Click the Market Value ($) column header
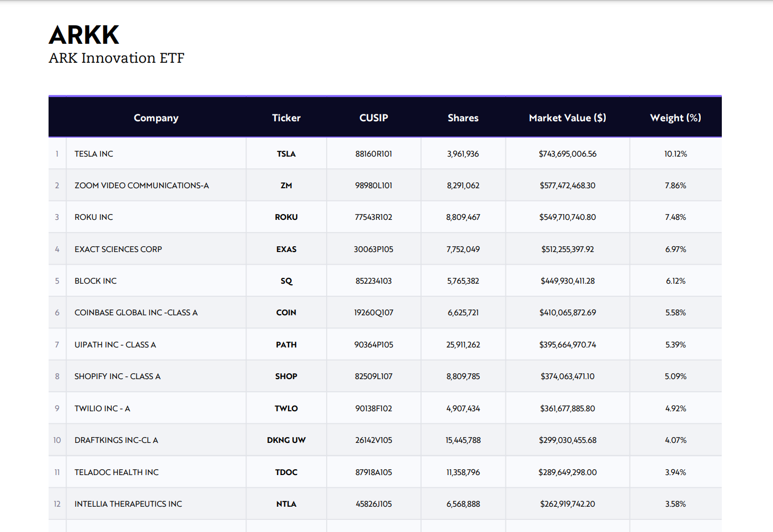 pos(568,118)
